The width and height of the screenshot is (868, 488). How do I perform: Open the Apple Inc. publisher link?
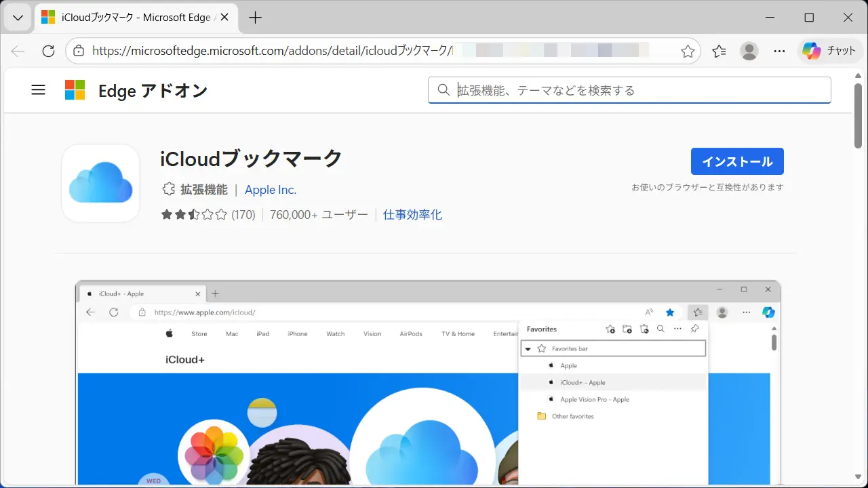coord(271,190)
